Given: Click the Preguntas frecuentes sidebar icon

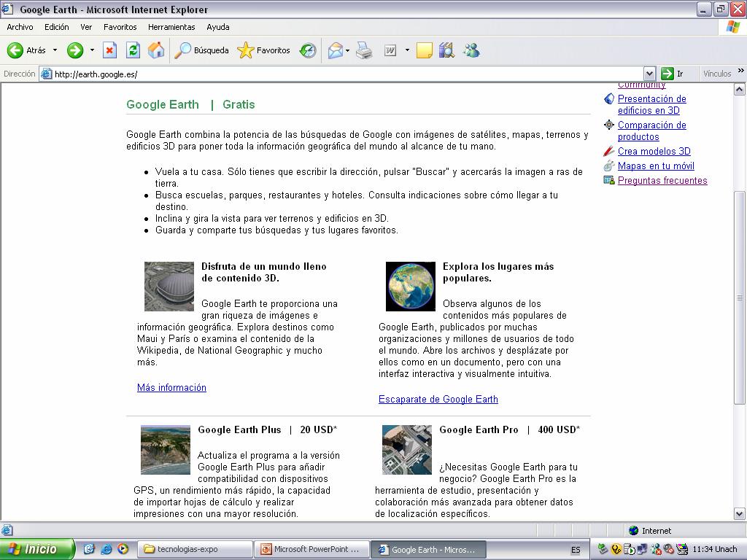Looking at the screenshot, I should (609, 180).
